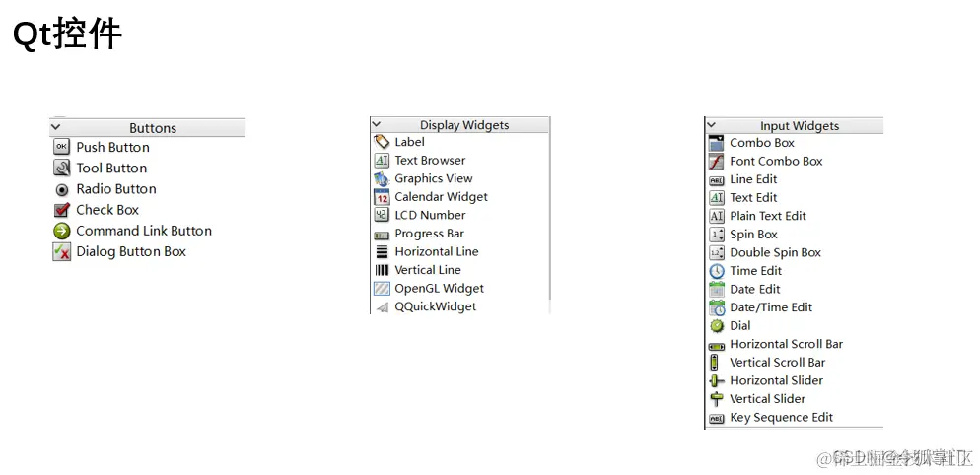Image resolution: width=980 pixels, height=475 pixels.
Task: Click the Display Widgets panel scrollbar
Action: pyautogui.click(x=549, y=216)
